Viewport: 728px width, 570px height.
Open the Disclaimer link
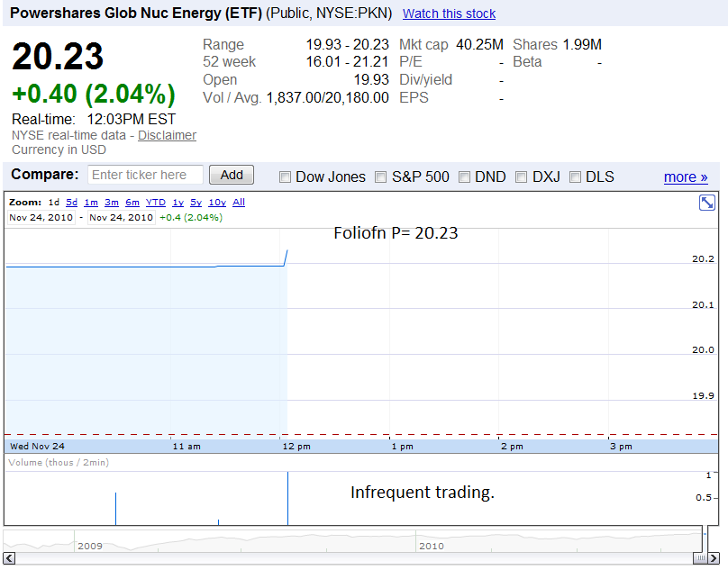point(168,135)
